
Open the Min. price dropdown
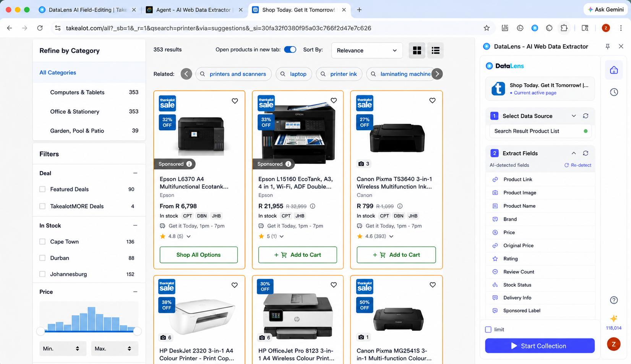(x=62, y=349)
